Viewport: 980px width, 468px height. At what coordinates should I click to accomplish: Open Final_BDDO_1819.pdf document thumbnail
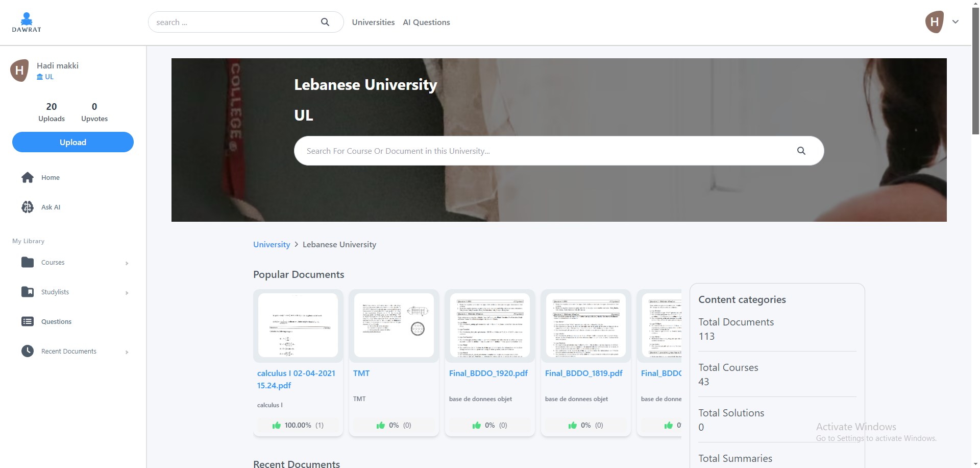(585, 325)
